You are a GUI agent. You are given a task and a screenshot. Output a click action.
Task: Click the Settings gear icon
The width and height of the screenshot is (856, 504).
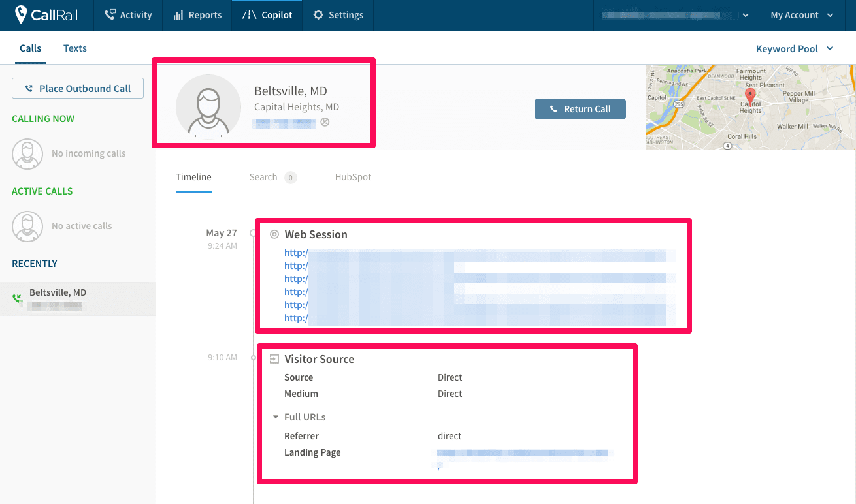(x=318, y=15)
